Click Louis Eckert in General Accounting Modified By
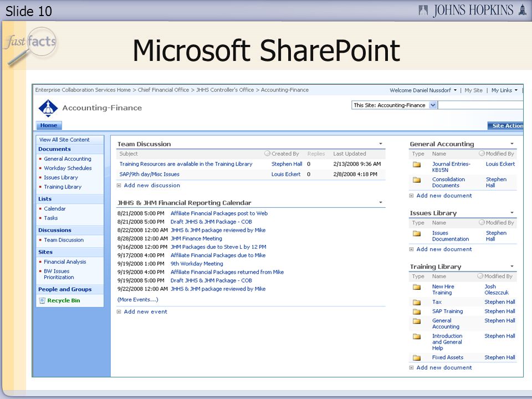The width and height of the screenshot is (532, 399). click(500, 164)
